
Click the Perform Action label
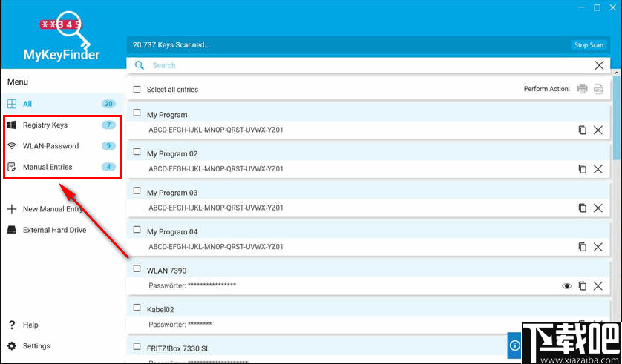tap(546, 89)
